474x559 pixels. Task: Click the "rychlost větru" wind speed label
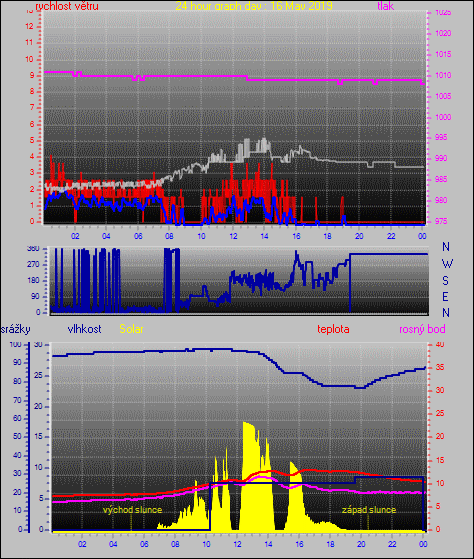[x=67, y=6]
